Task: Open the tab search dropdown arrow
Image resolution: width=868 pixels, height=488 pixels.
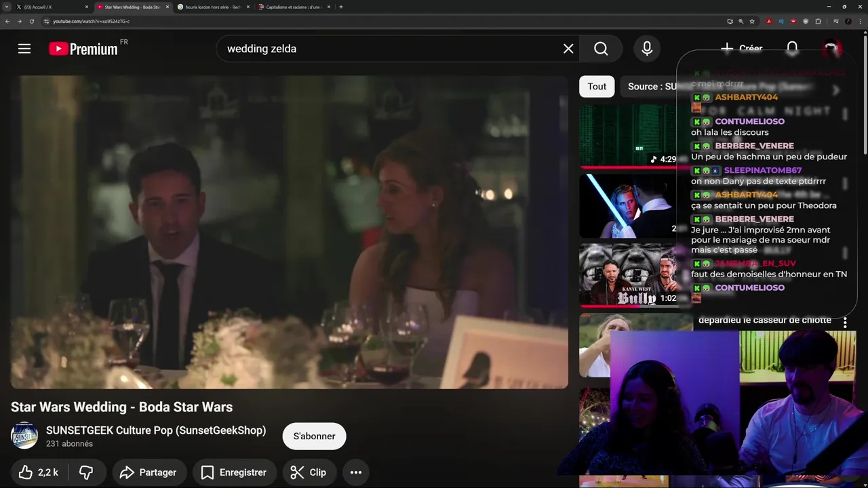Action: [x=6, y=7]
